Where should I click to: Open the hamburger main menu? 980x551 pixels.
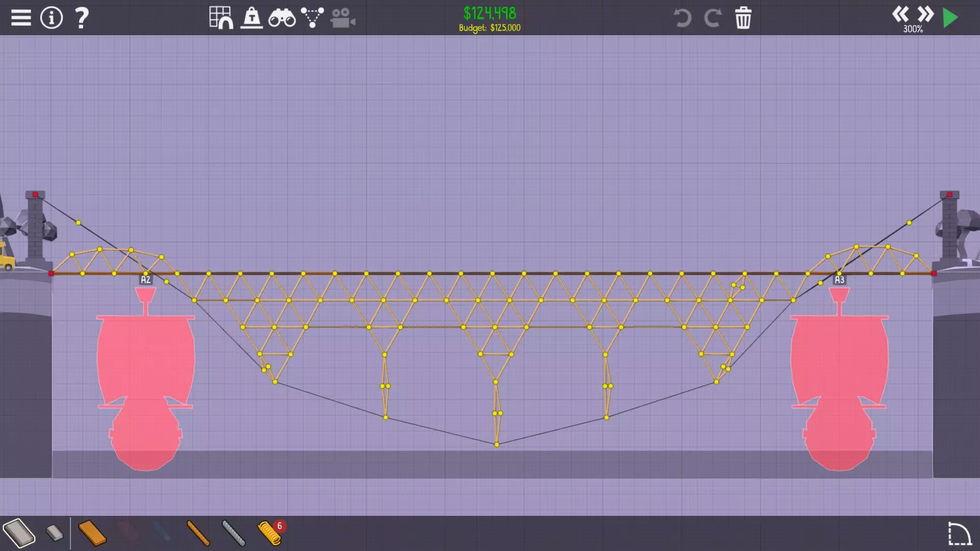tap(21, 18)
